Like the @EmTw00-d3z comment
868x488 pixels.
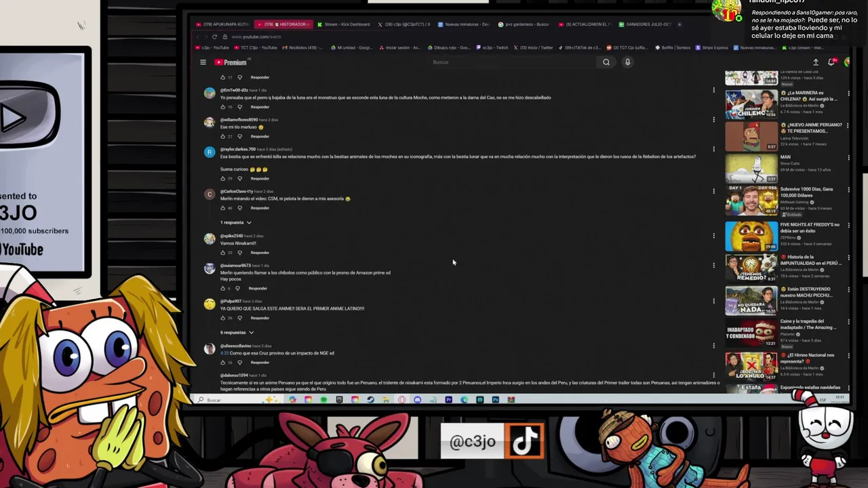coord(222,107)
